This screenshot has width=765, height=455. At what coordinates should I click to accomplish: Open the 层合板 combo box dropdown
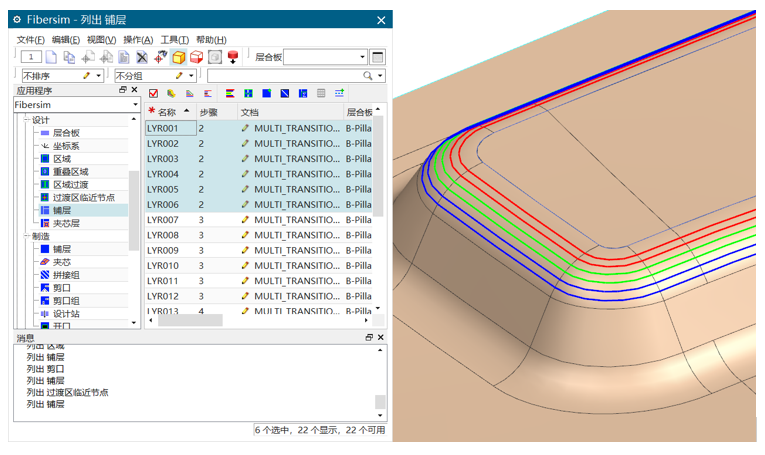pos(362,57)
